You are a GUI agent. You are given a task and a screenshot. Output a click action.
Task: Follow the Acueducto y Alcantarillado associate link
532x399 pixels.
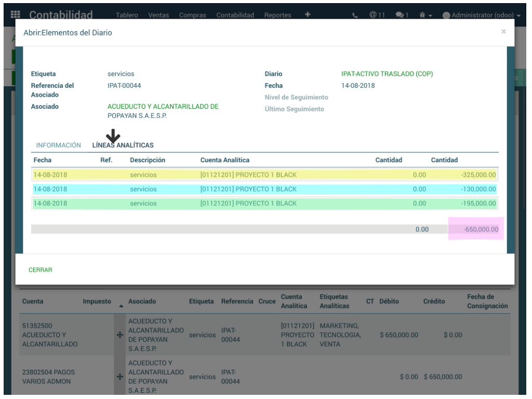tap(163, 111)
